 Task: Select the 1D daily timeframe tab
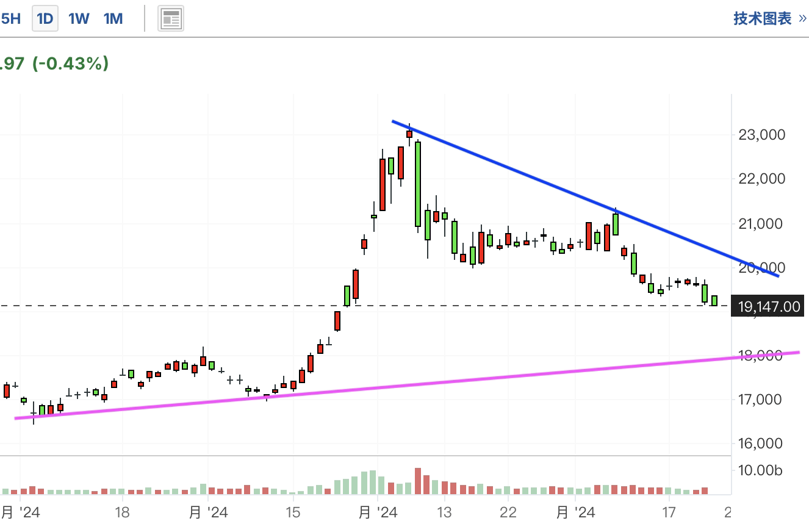point(45,19)
